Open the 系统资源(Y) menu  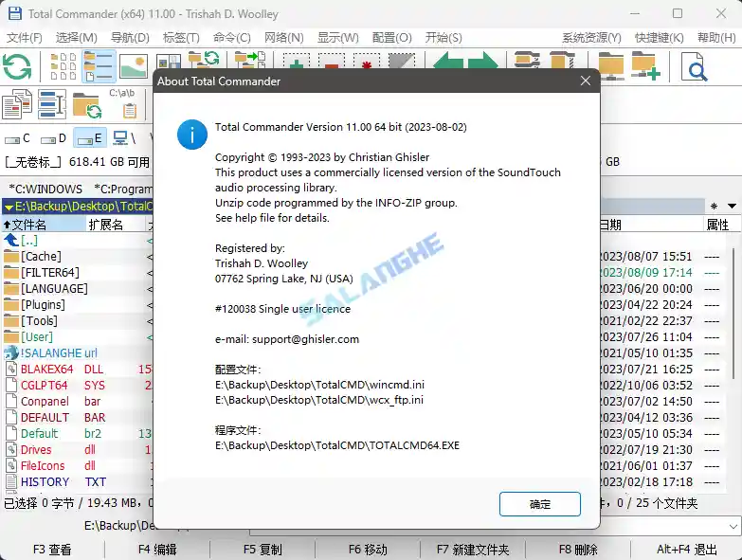pos(591,37)
